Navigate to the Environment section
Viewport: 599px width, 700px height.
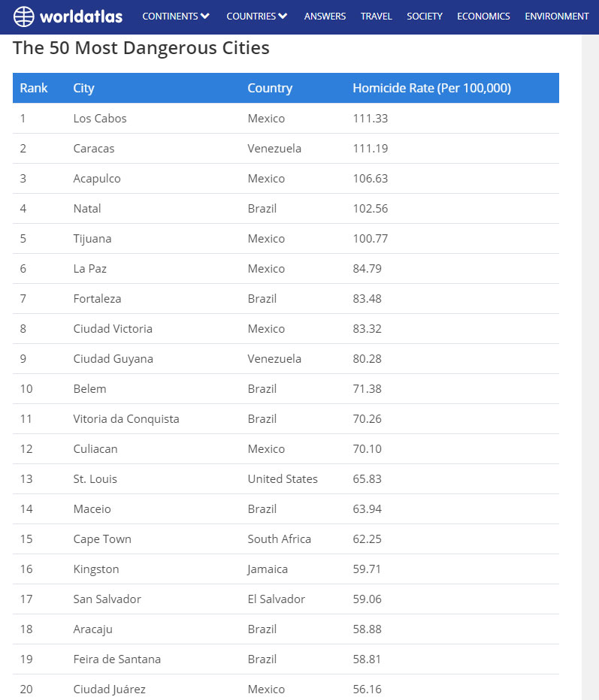pos(557,17)
